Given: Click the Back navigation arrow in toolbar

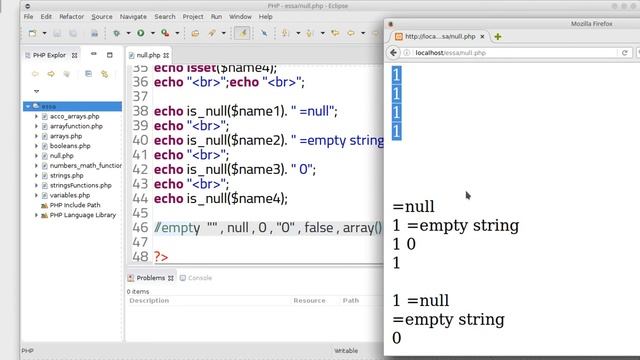Looking at the screenshot, I should click(x=351, y=33).
